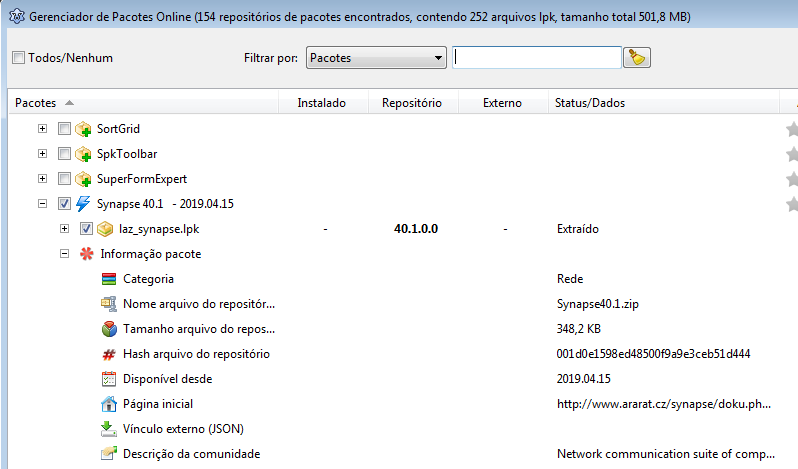
Task: Open the ararat.cz synapse homepage link
Action: click(x=664, y=404)
